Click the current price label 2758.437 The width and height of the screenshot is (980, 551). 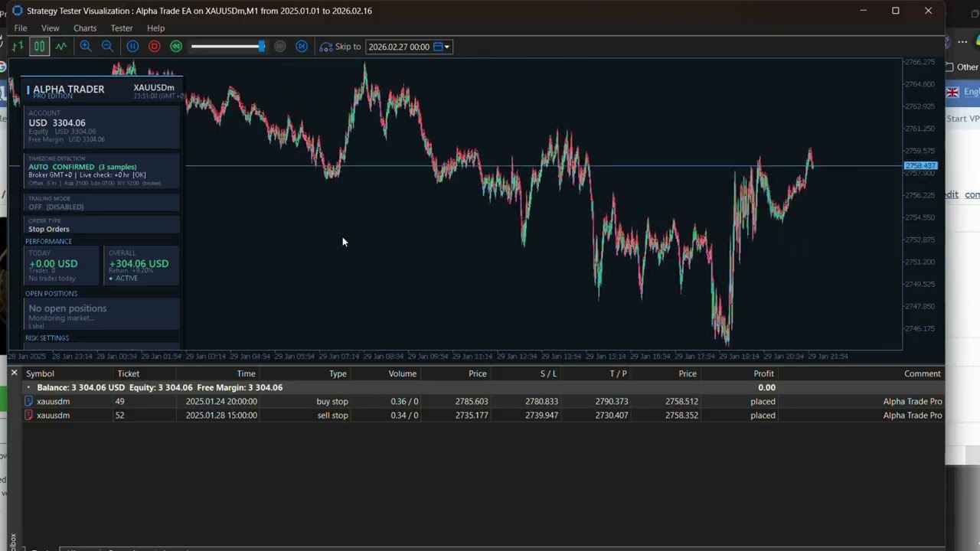tap(920, 165)
